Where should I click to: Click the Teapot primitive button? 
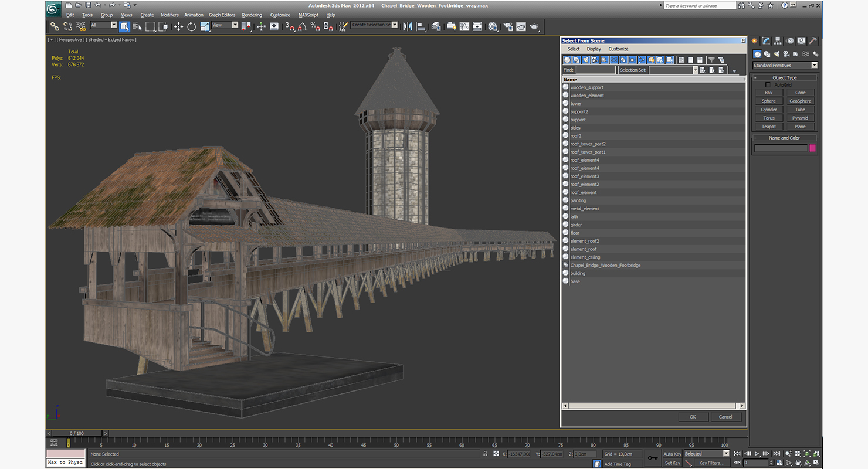[768, 127]
